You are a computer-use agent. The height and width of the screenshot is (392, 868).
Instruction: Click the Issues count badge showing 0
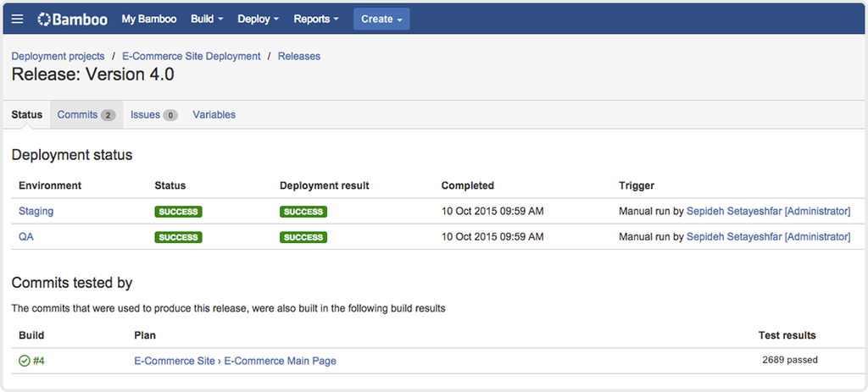pos(170,115)
